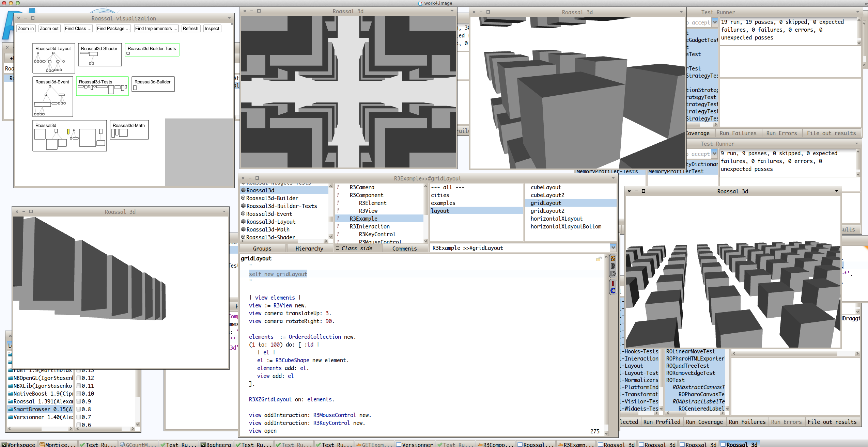Click the lock icon in gridLayout code pane
The height and width of the screenshot is (447, 868).
pyautogui.click(x=599, y=259)
